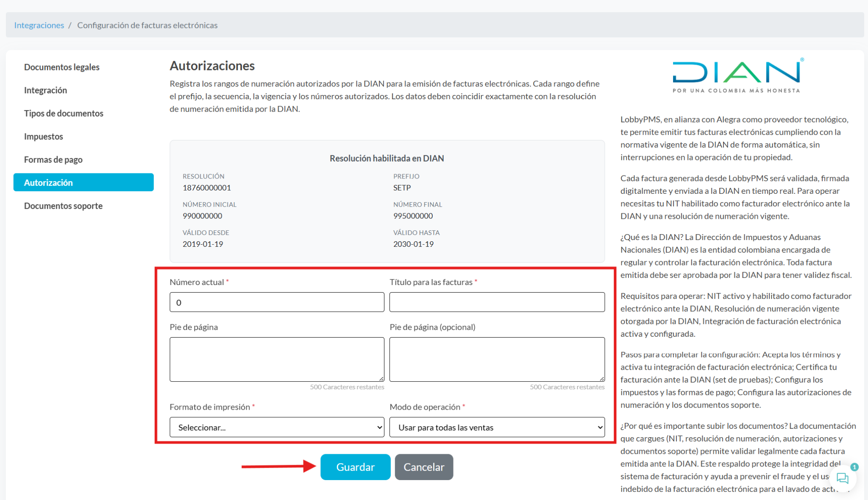Open the Documentos legales section
The image size is (868, 500).
(x=62, y=67)
